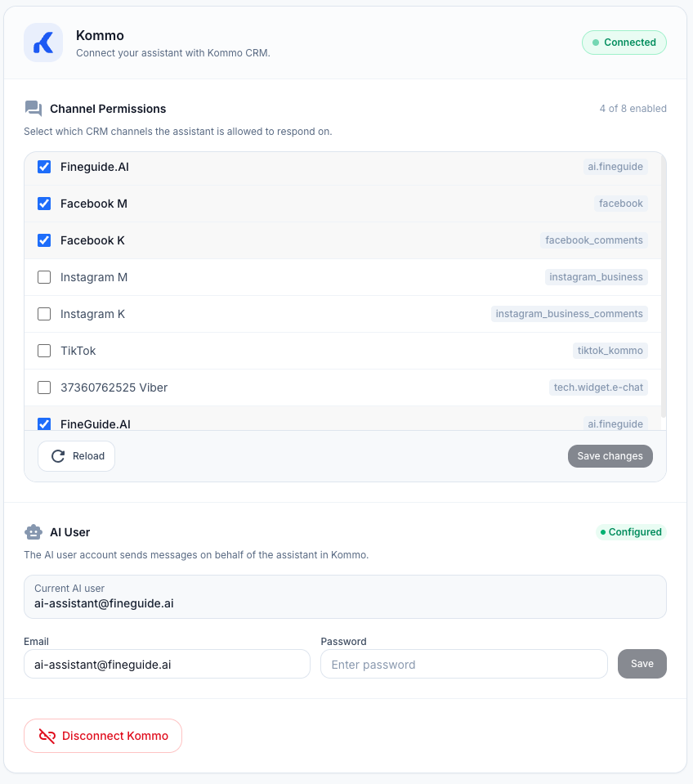Check the Instagram K checkbox
This screenshot has height=784, width=693.
44,314
